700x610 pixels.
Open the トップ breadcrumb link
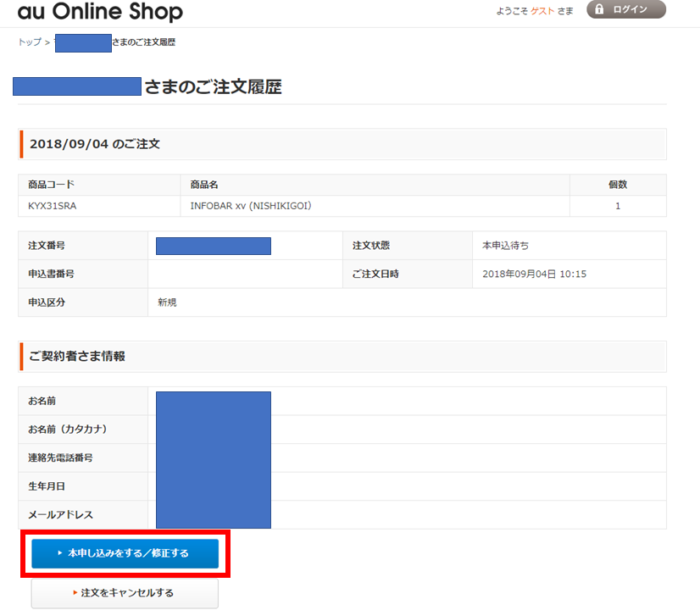(30, 42)
